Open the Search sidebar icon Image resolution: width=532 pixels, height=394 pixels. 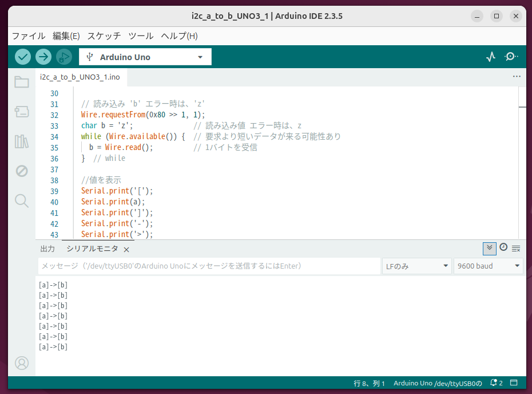[x=22, y=200]
